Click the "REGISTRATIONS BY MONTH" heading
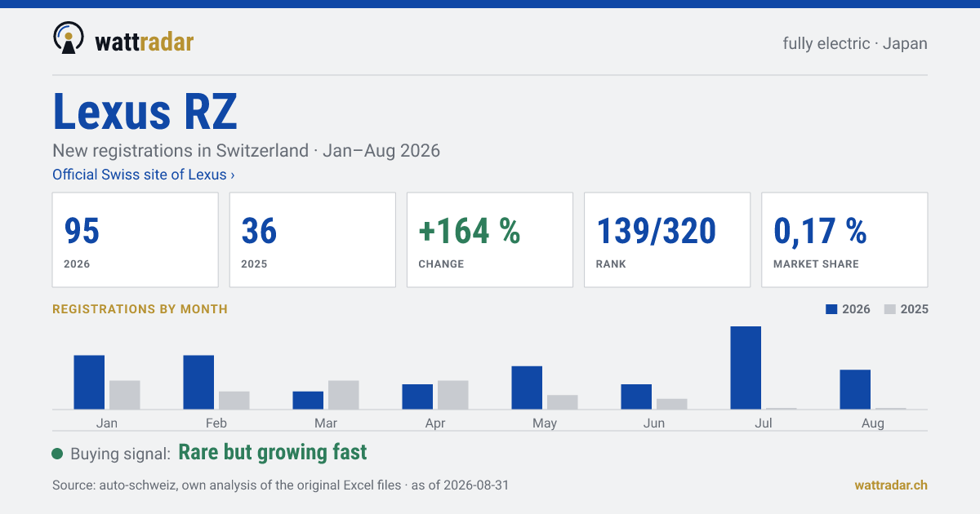This screenshot has height=514, width=980. pyautogui.click(x=140, y=309)
